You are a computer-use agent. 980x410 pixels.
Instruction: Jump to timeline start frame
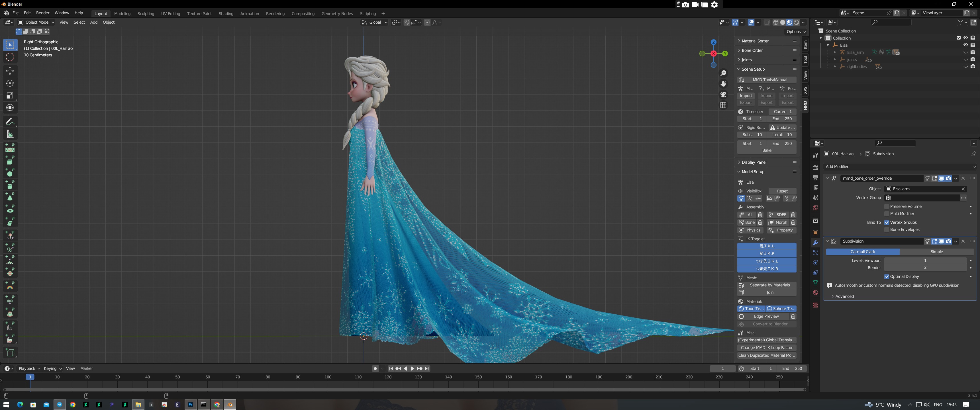(391, 368)
